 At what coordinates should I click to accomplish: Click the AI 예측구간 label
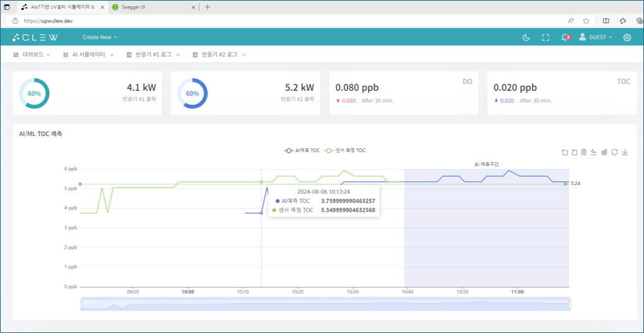click(486, 164)
